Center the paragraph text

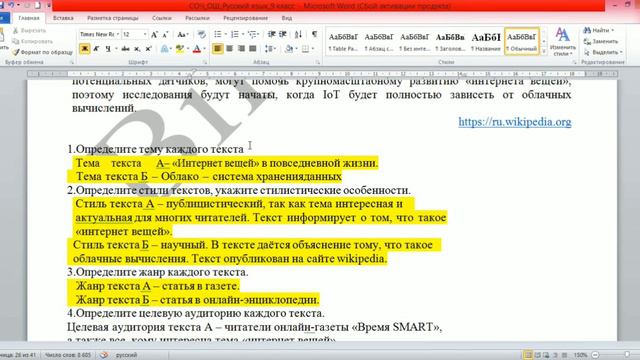coord(229,49)
